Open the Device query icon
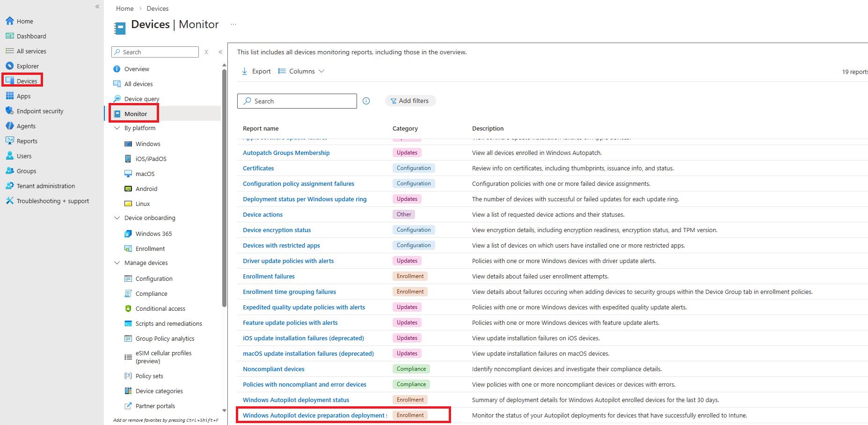Image resolution: width=868 pixels, height=425 pixels. [117, 99]
